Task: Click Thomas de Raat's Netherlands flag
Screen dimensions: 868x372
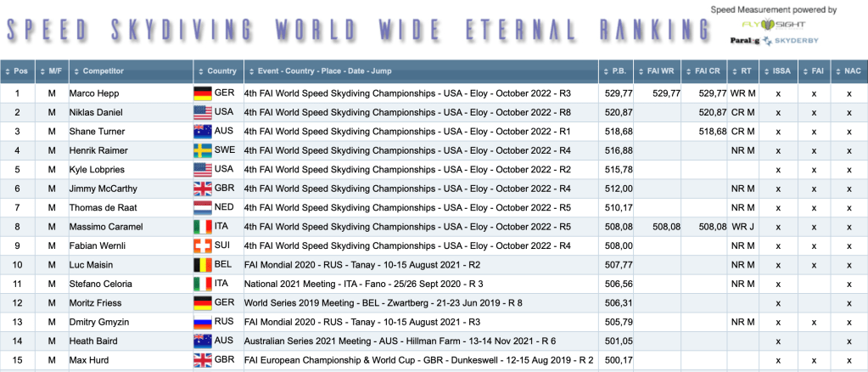Action: pos(203,207)
